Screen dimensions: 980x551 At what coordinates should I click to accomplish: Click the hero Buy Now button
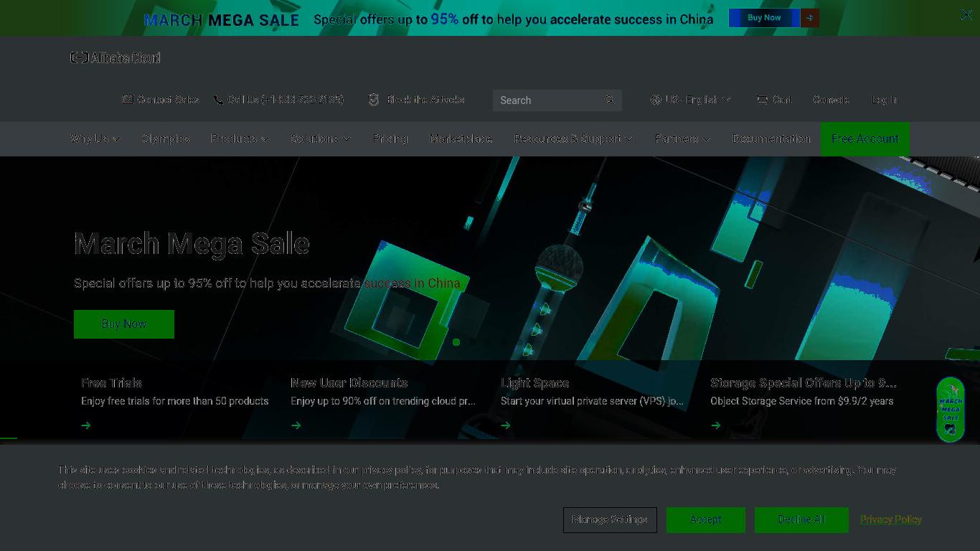pyautogui.click(x=124, y=324)
